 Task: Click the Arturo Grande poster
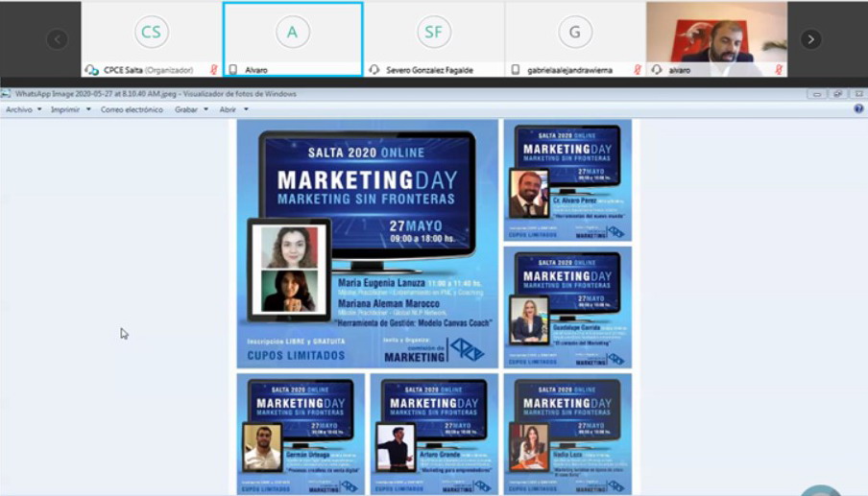434,434
